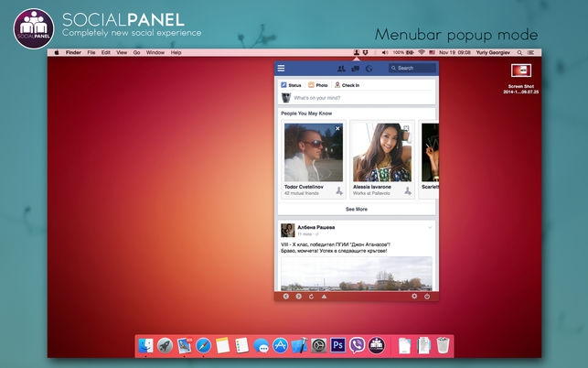Click the name Todor Cvetelinov
This screenshot has width=588, height=368.
coord(304,187)
